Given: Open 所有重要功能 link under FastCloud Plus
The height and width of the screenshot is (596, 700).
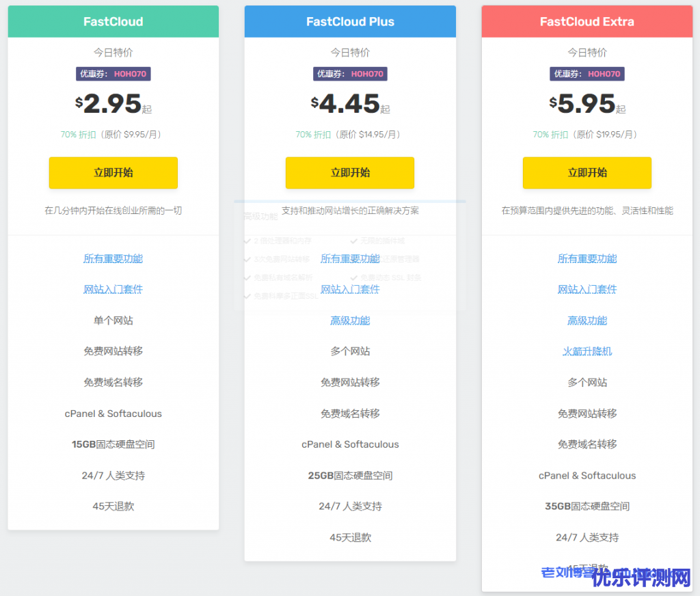Looking at the screenshot, I should 350,258.
